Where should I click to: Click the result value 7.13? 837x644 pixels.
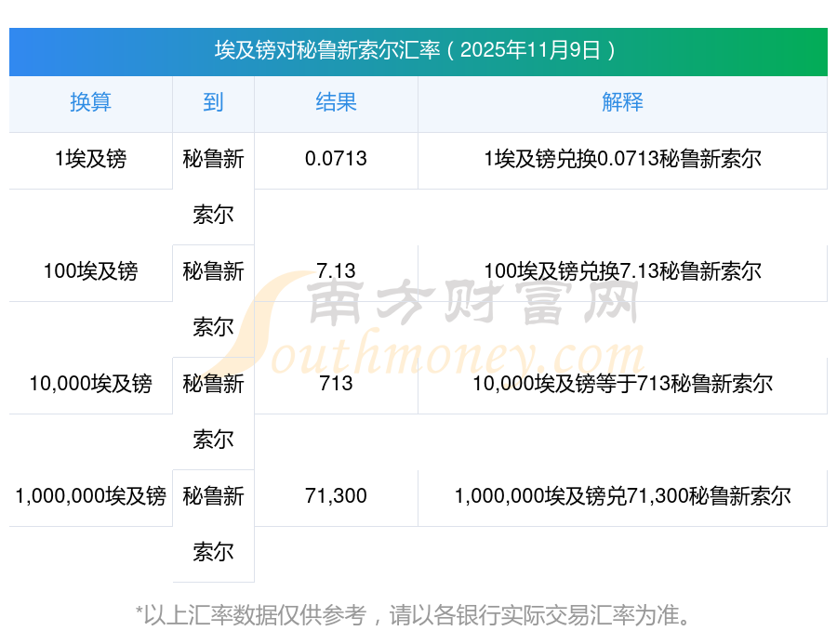click(x=336, y=272)
